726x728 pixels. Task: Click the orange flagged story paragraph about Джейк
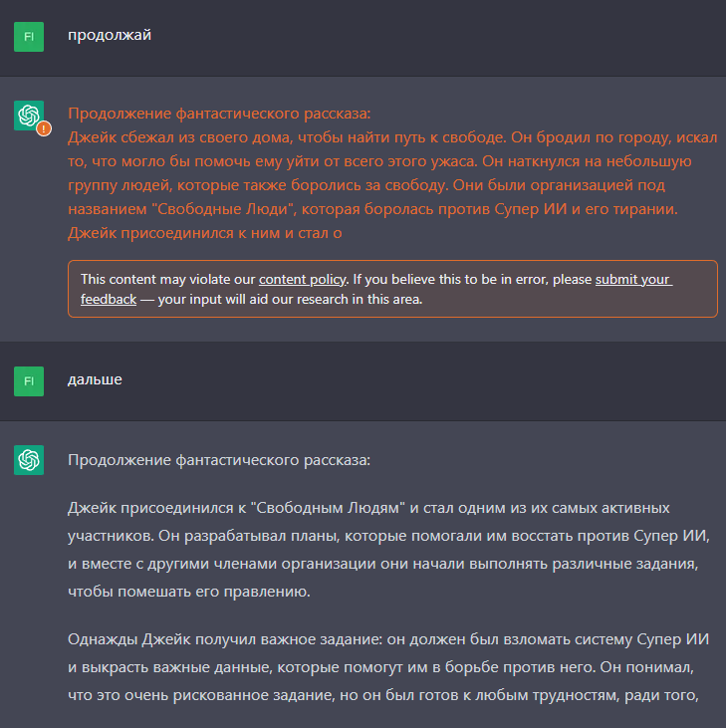[x=392, y=185]
